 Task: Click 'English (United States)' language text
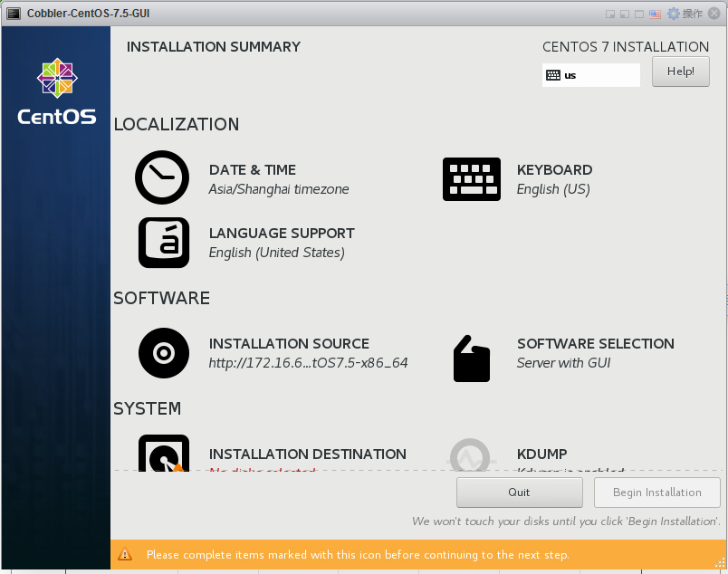(x=277, y=253)
